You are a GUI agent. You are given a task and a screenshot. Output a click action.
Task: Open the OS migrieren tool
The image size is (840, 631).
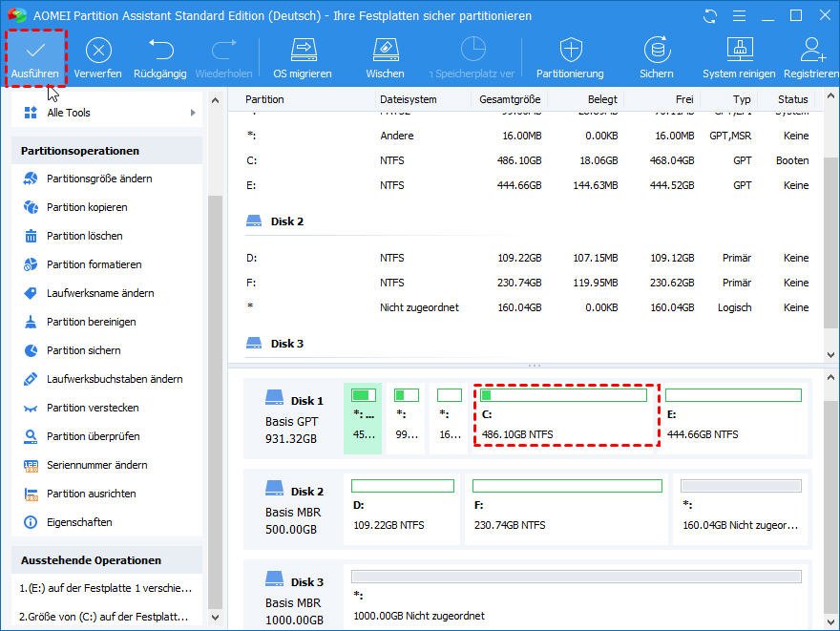pyautogui.click(x=303, y=58)
